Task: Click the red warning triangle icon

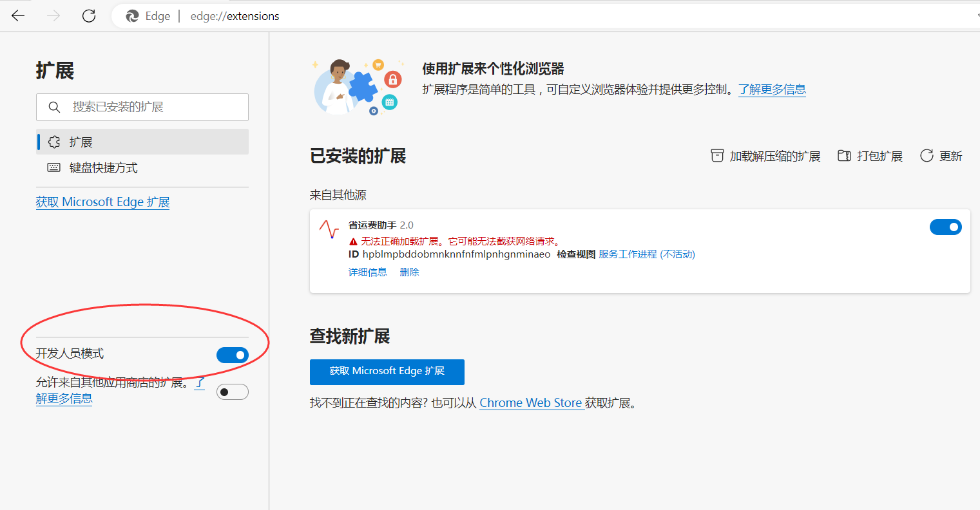Action: coord(353,241)
